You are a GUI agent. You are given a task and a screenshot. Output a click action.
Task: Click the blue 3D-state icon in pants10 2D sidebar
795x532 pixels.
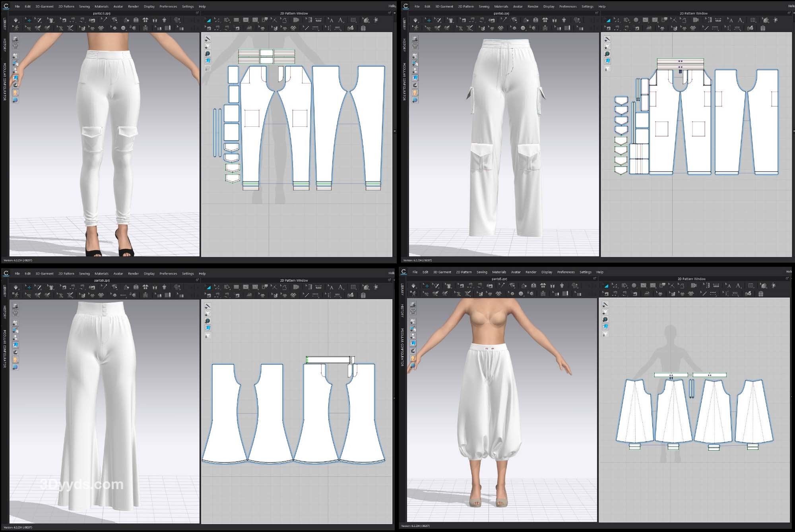(207, 61)
